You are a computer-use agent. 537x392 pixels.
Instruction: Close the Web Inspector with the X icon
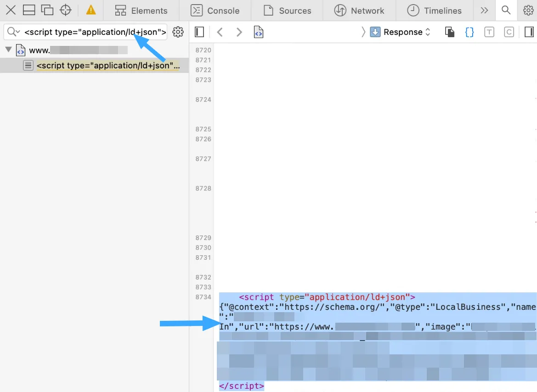11,10
